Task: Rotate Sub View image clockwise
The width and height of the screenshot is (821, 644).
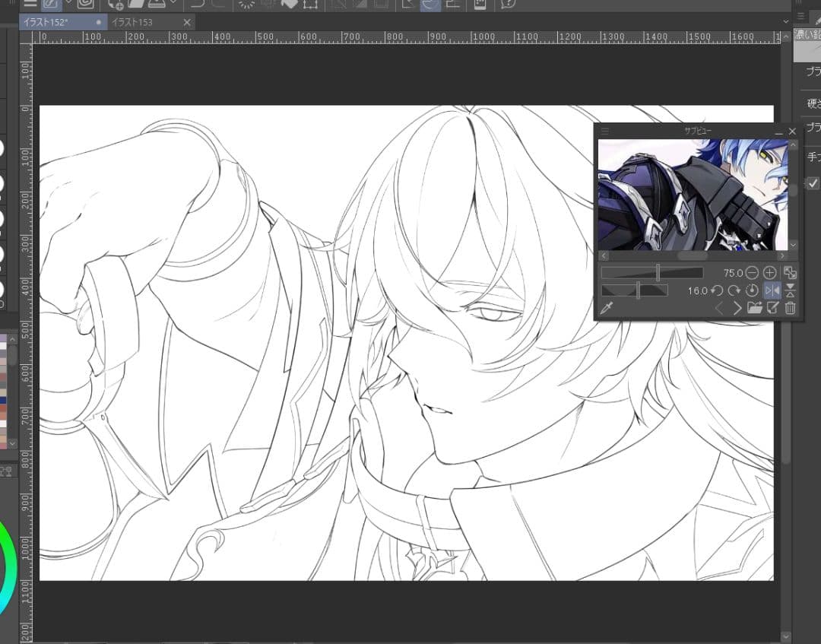Action: coord(734,290)
